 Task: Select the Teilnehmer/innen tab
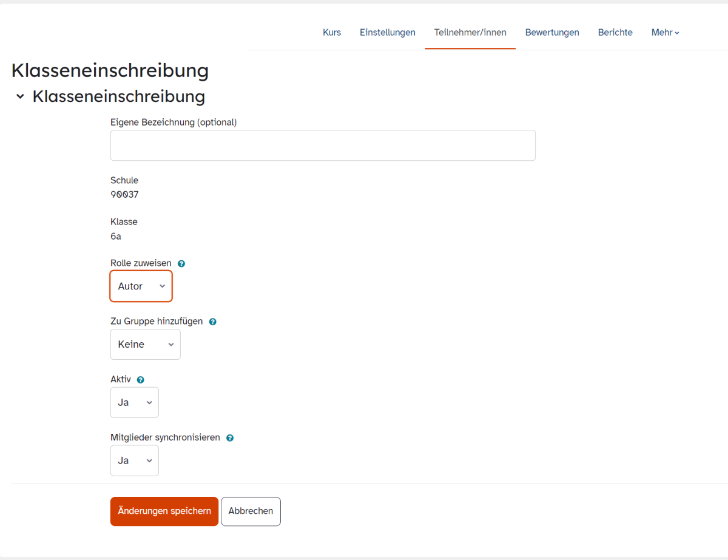(470, 33)
